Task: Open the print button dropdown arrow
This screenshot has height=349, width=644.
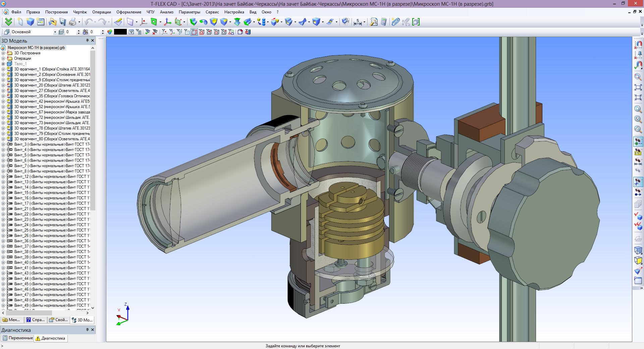Action: click(79, 22)
